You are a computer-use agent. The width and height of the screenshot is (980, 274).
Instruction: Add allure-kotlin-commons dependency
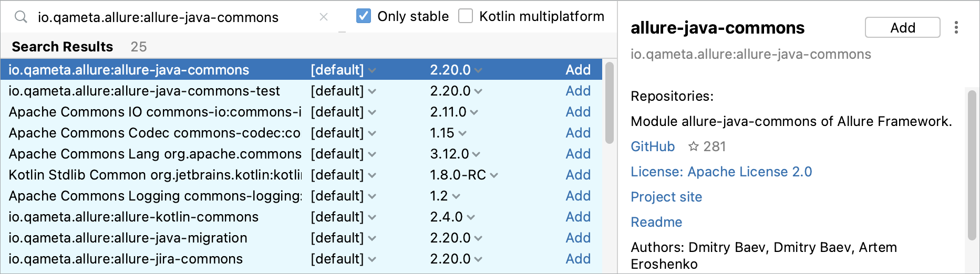pyautogui.click(x=578, y=217)
